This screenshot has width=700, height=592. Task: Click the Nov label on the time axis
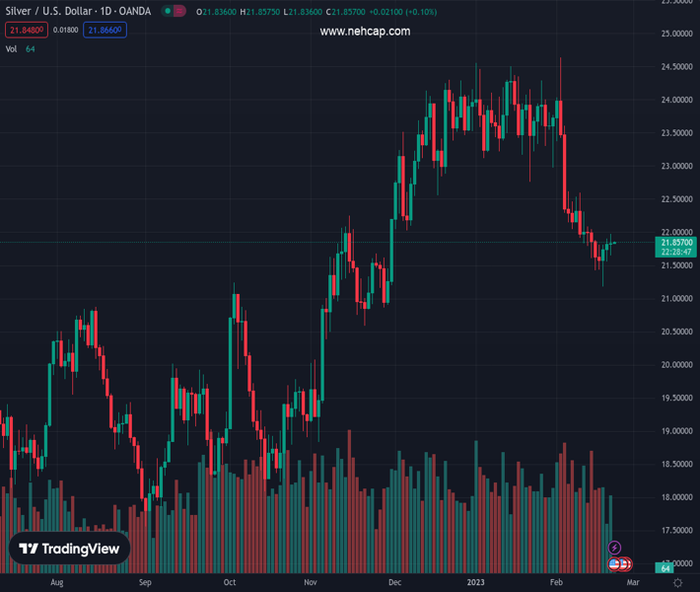[x=311, y=583]
